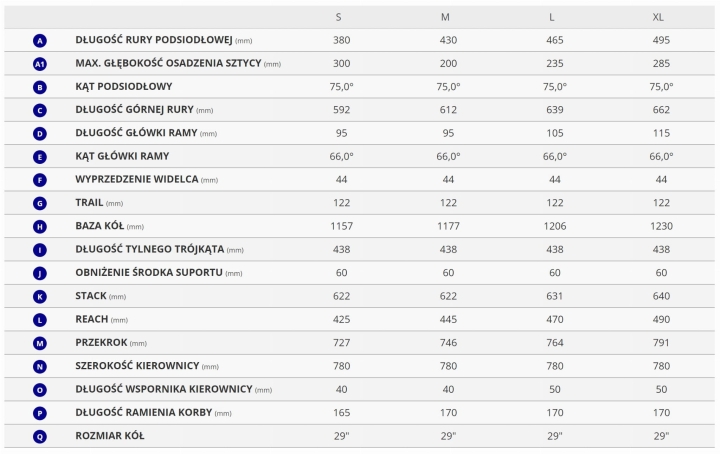Select the B badge for seat angle
Viewport: 720px width, 454px height.
point(40,87)
